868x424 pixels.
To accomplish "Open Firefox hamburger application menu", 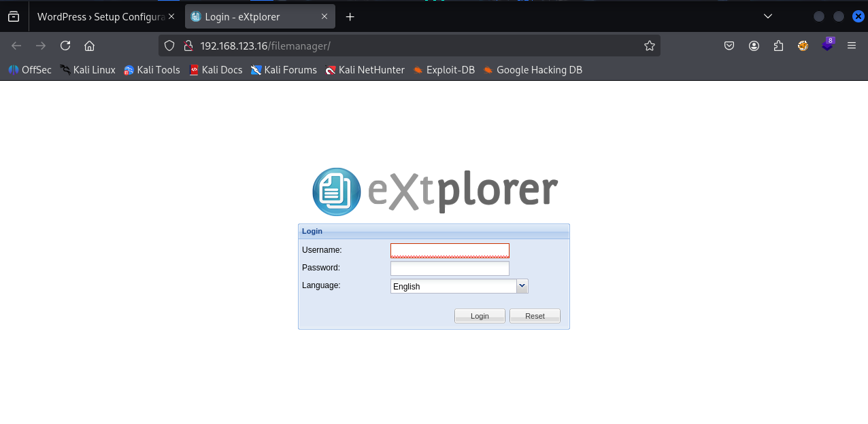I will pyautogui.click(x=851, y=46).
